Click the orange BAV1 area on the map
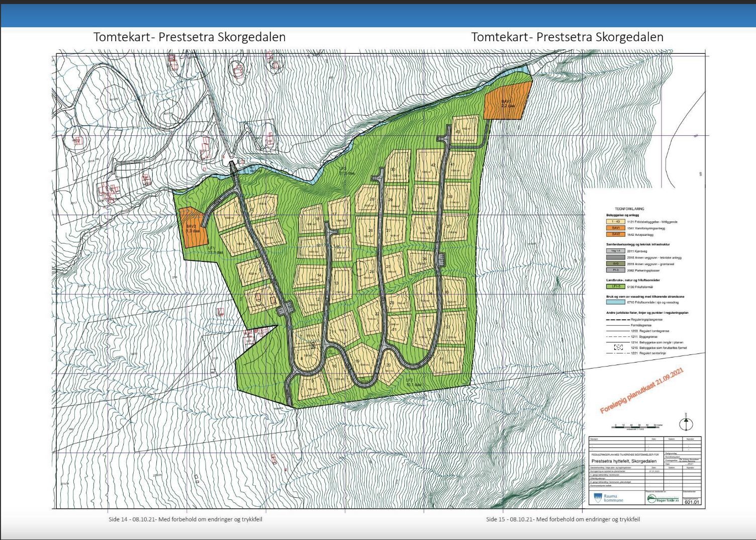This screenshot has height=540, width=756. tap(507, 102)
